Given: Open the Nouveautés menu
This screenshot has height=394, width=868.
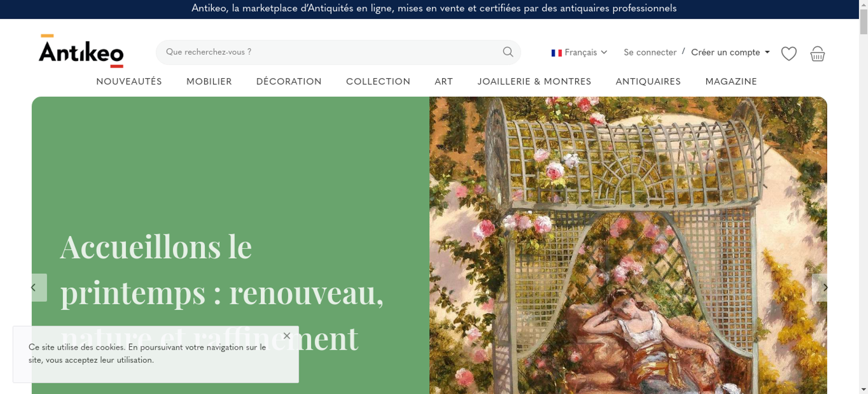Looking at the screenshot, I should [x=129, y=82].
